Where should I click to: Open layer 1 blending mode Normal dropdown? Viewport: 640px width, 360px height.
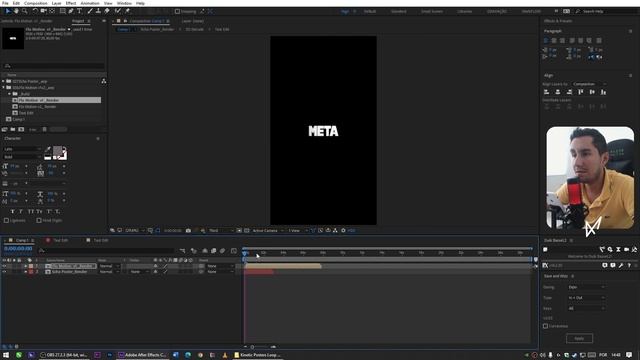(109, 266)
